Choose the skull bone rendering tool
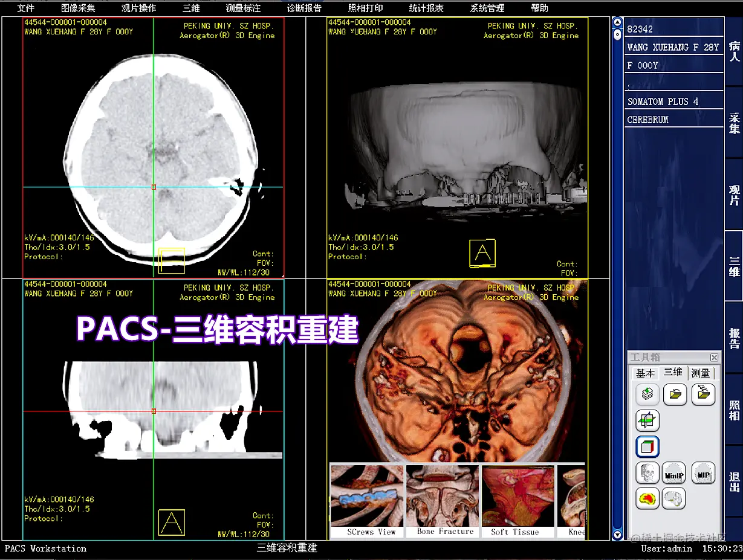The height and width of the screenshot is (560, 743). click(x=647, y=473)
